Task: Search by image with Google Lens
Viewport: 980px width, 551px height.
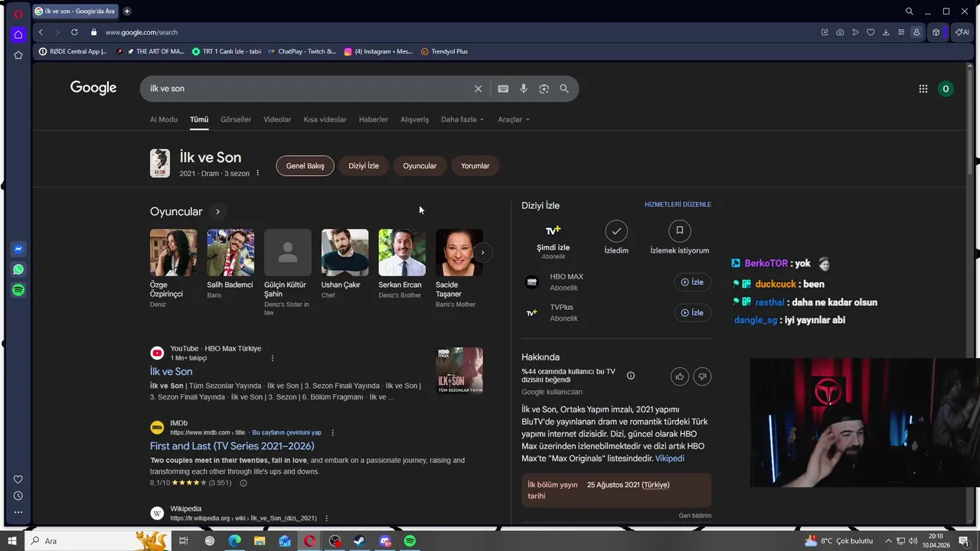Action: pos(544,89)
